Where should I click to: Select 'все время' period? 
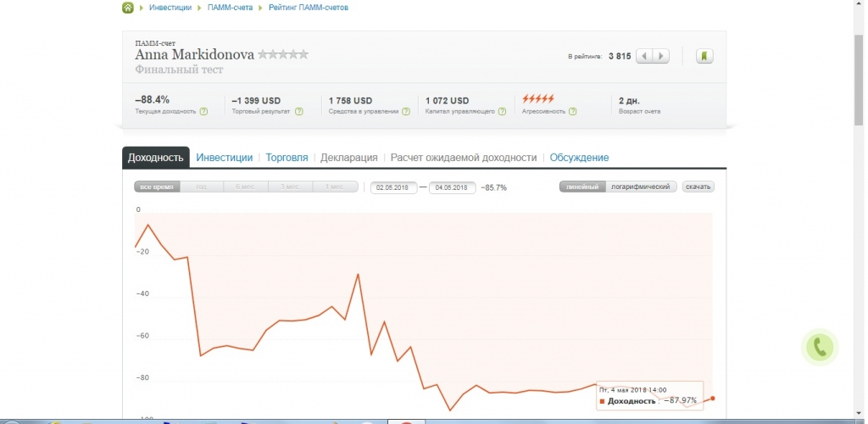157,187
